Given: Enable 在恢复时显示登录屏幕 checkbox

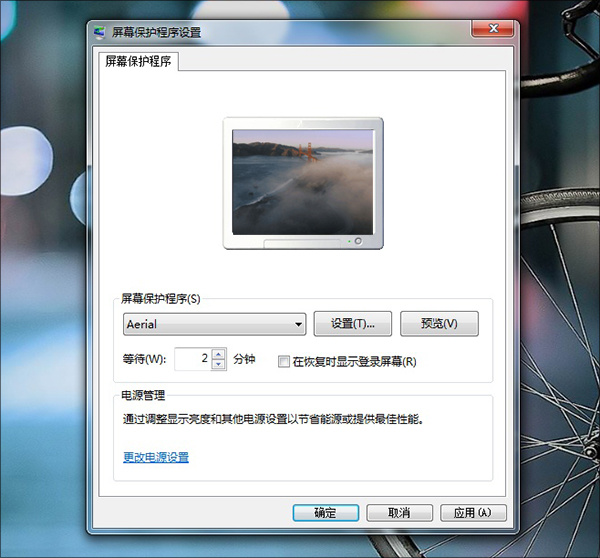Looking at the screenshot, I should pos(284,361).
